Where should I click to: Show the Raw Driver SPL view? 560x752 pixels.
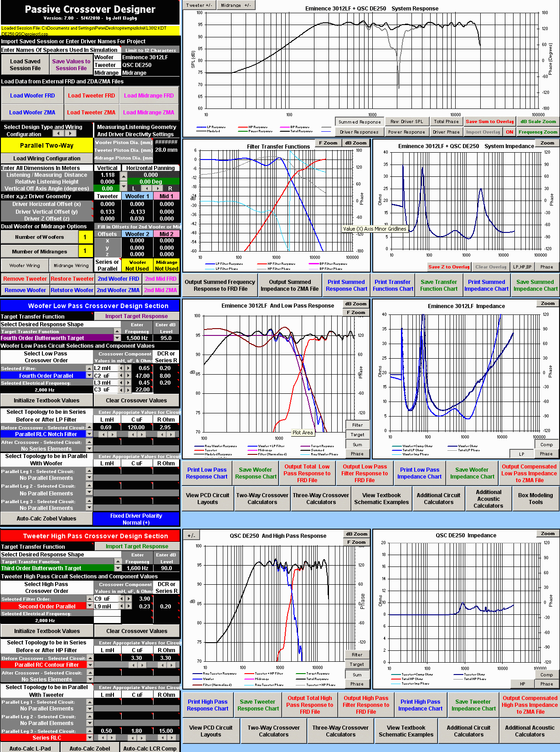point(406,121)
